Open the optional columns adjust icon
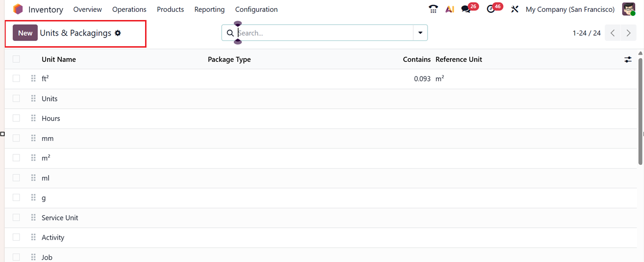This screenshot has width=644, height=262. point(628,60)
